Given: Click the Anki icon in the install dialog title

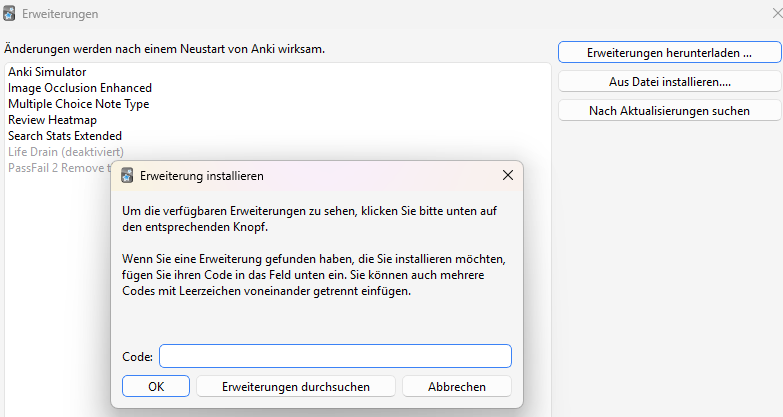Looking at the screenshot, I should tap(127, 176).
